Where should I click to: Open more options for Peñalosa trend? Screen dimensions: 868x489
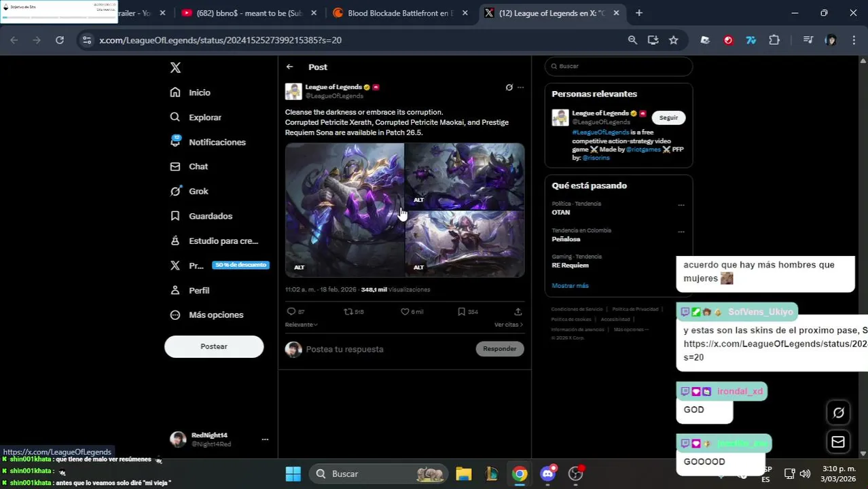(x=681, y=232)
